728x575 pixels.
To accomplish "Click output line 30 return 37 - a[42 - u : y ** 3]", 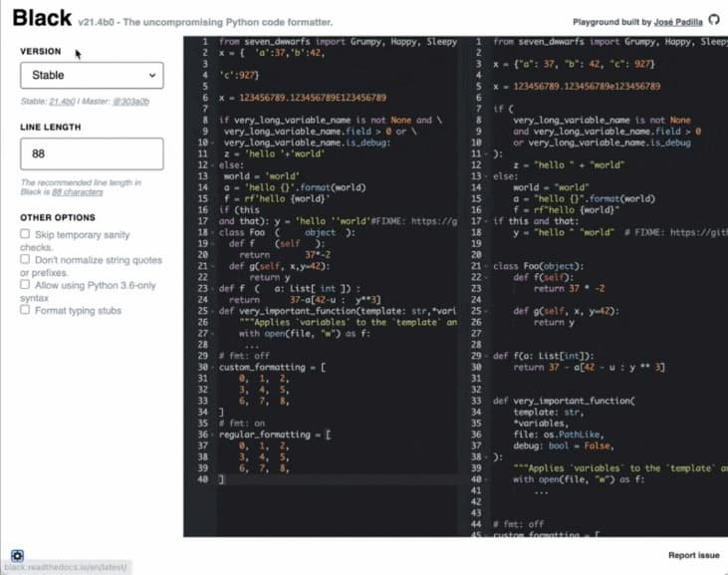I will tap(590, 368).
